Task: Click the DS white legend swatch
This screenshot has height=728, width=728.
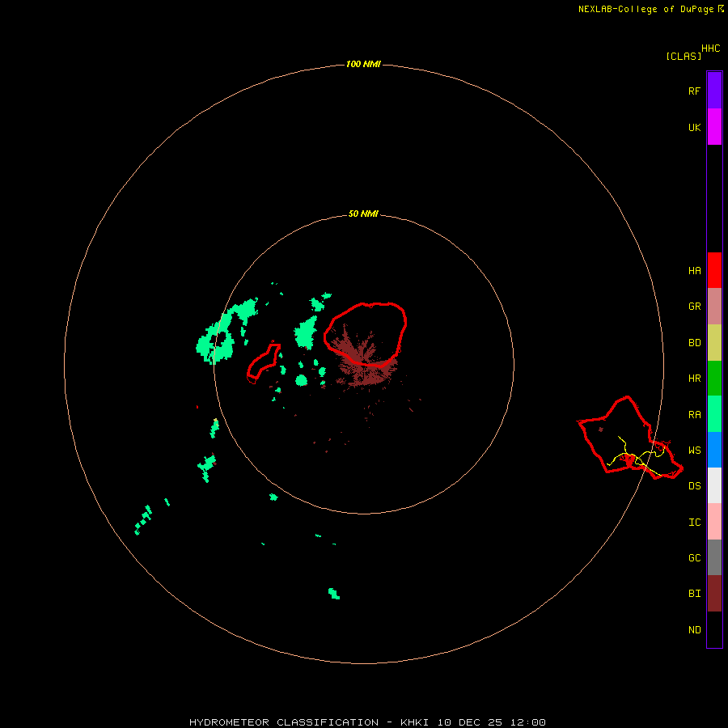Action: click(x=714, y=485)
